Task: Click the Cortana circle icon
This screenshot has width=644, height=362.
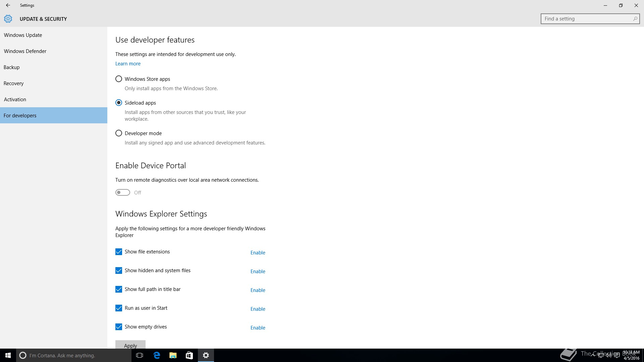Action: [23, 355]
